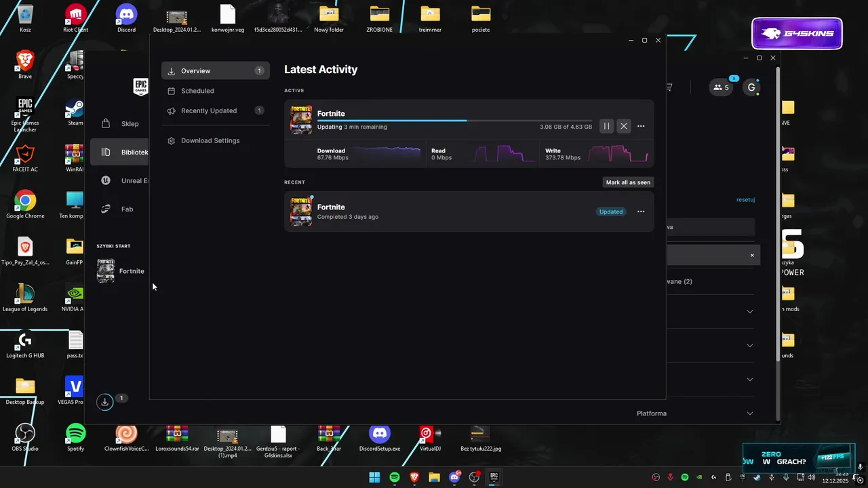Click the Write speed graph
The width and height of the screenshot is (868, 488).
pos(618,153)
